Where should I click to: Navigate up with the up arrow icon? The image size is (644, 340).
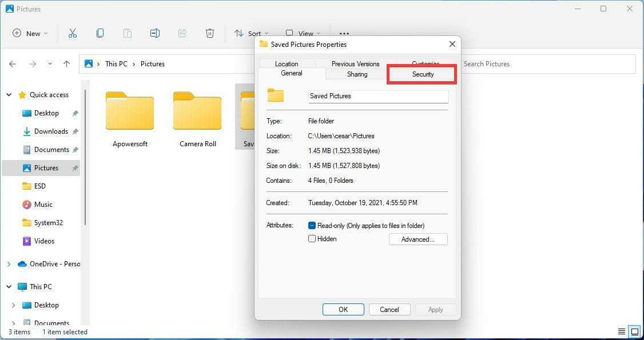point(66,64)
